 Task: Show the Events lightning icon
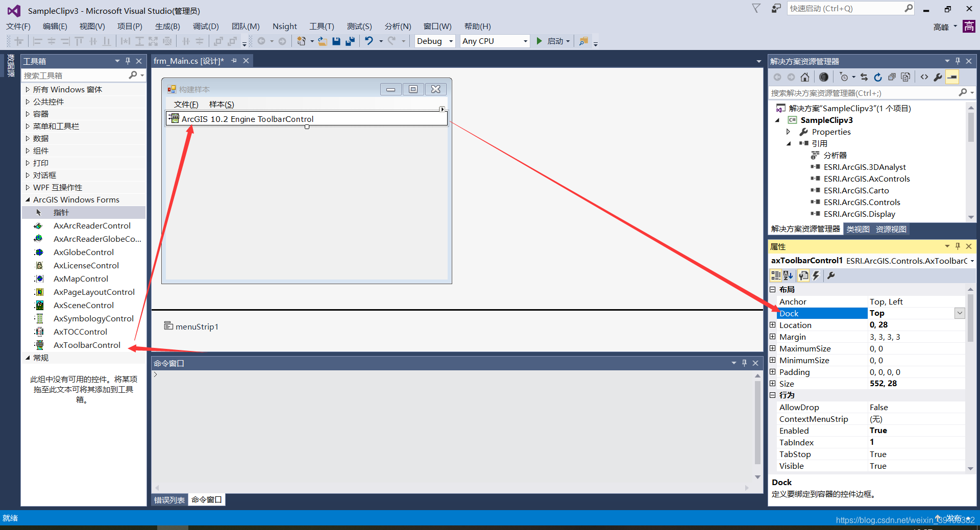point(816,275)
